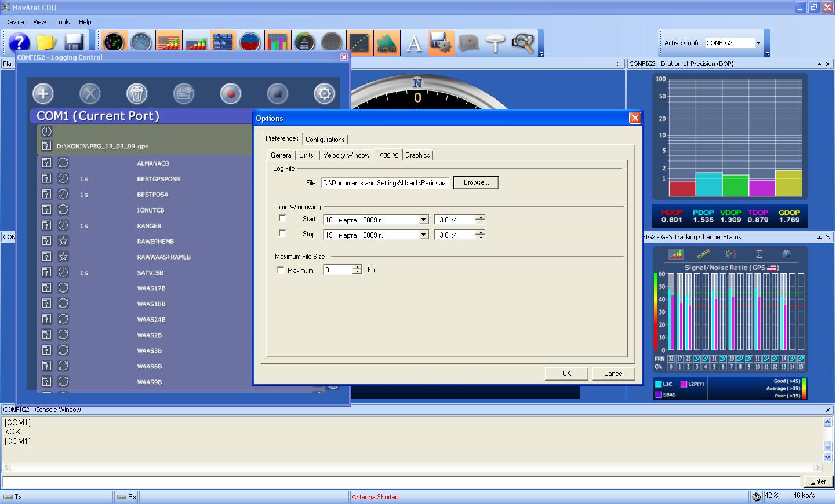Open the velocity speedometer toolbar icon
The width and height of the screenshot is (836, 504).
304,43
